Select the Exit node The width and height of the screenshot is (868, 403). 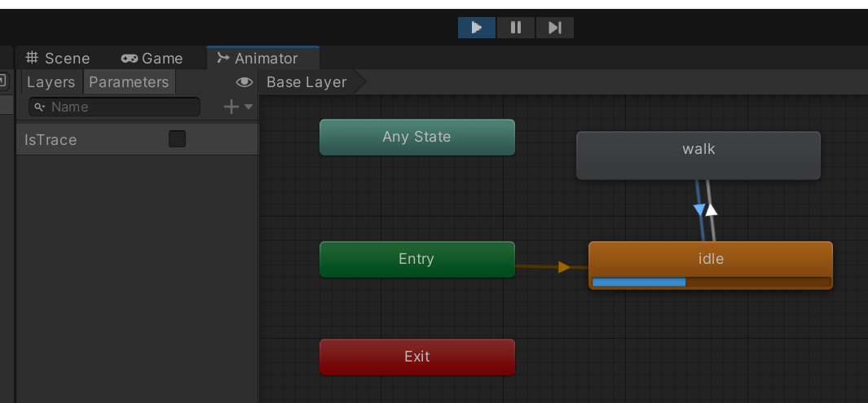(x=417, y=357)
